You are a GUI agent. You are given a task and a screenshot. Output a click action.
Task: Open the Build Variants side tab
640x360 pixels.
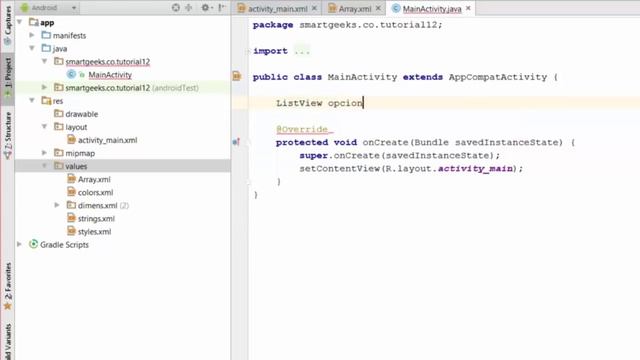[x=7, y=341]
